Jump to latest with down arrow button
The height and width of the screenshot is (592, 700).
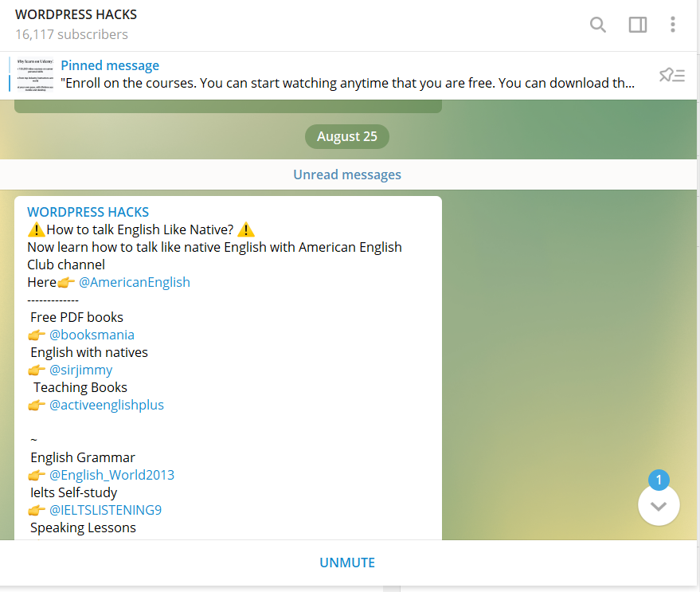[x=659, y=506]
